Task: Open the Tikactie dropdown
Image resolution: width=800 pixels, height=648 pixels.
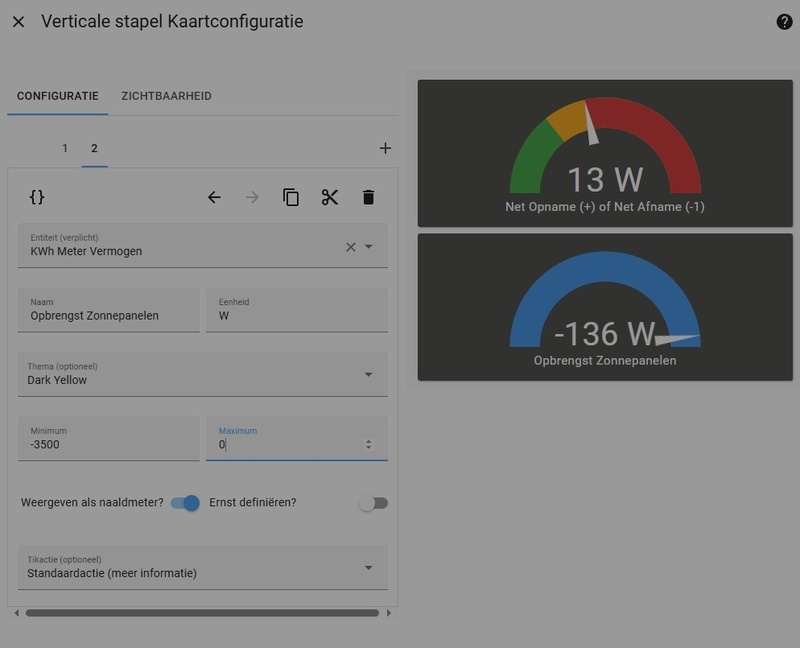Action: tap(203, 567)
